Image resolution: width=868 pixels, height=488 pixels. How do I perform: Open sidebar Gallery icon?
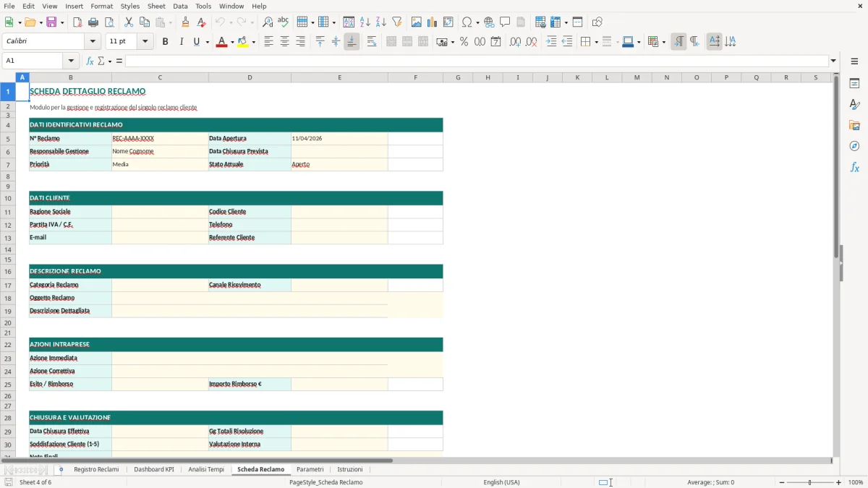854,125
